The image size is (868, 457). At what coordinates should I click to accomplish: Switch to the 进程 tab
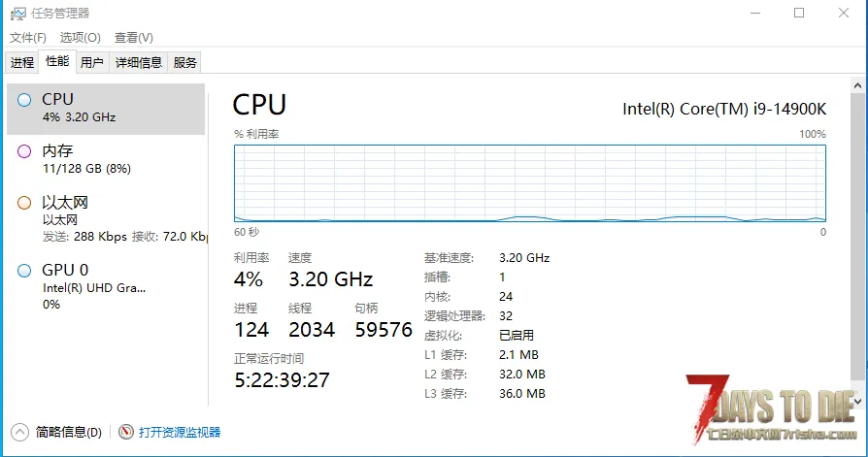tap(22, 62)
